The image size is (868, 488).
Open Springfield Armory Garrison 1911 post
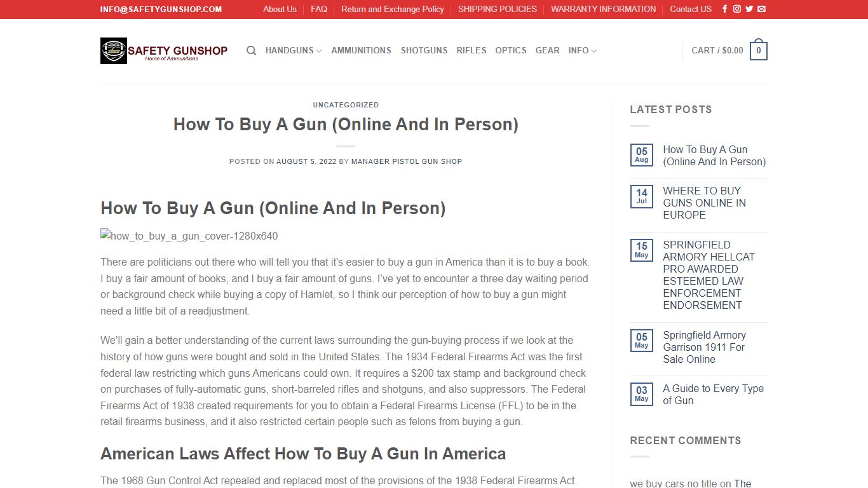click(704, 347)
